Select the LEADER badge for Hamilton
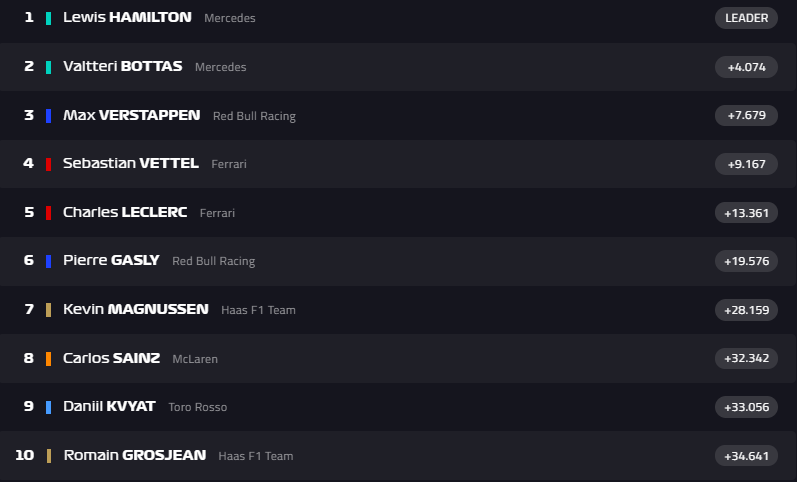Image resolution: width=797 pixels, height=482 pixels. coord(746,18)
